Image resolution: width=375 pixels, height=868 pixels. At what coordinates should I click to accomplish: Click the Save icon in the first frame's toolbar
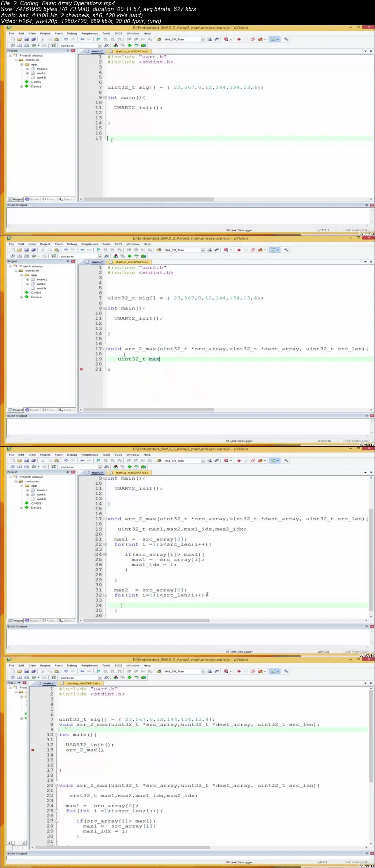coord(26,39)
